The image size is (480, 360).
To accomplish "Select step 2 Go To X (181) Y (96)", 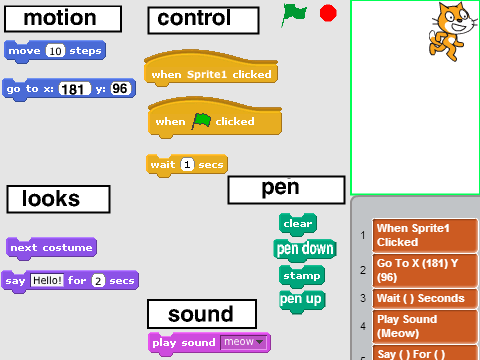I will pyautogui.click(x=425, y=270).
